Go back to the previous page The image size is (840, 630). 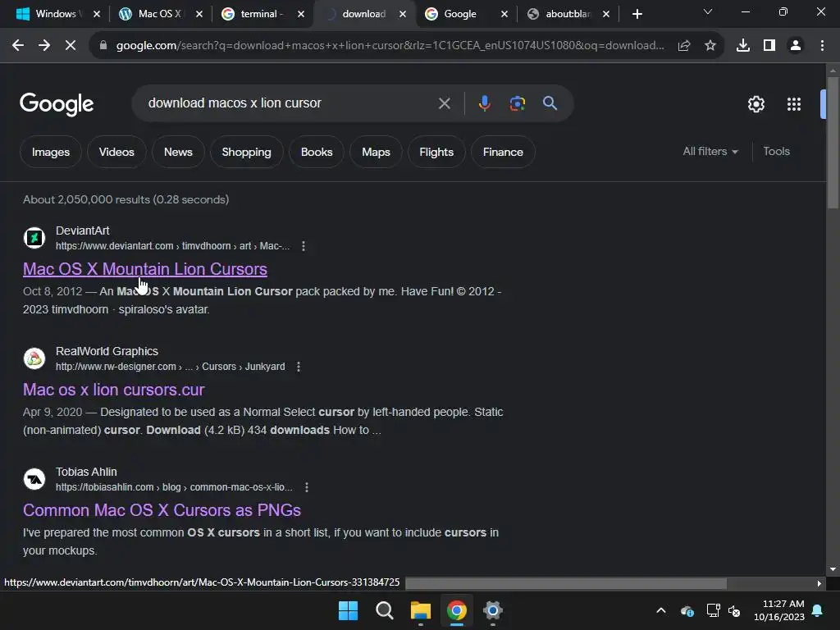[x=18, y=46]
